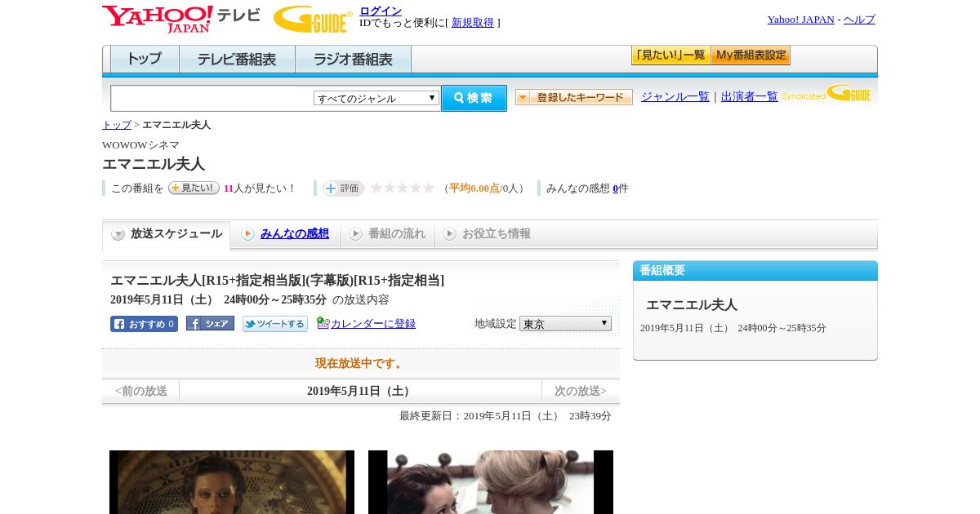This screenshot has width=980, height=514.
Task: Click the 平均0.00点 average score text
Action: click(474, 188)
